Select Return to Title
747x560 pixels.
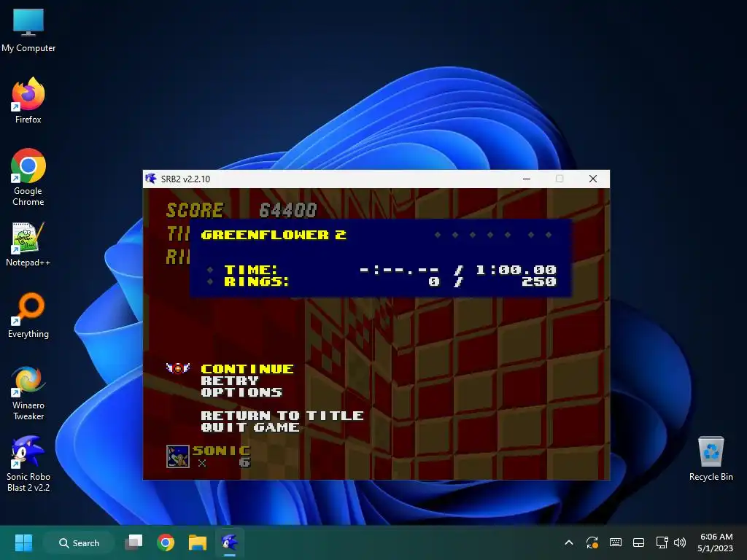pyautogui.click(x=282, y=415)
